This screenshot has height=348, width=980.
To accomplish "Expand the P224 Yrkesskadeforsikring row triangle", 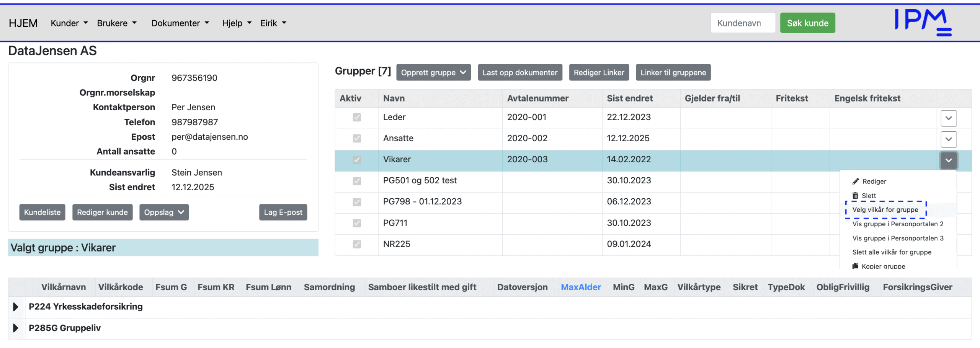I will tap(16, 307).
